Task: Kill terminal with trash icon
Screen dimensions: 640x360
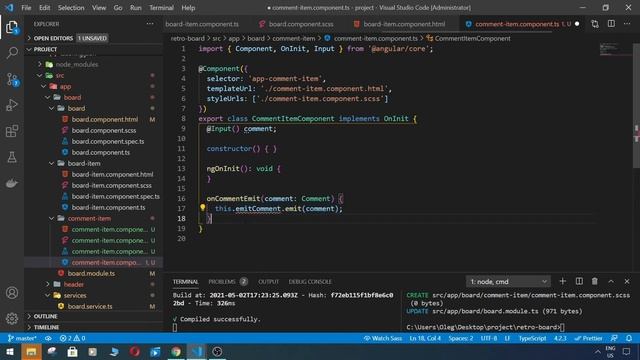Action: (595, 281)
